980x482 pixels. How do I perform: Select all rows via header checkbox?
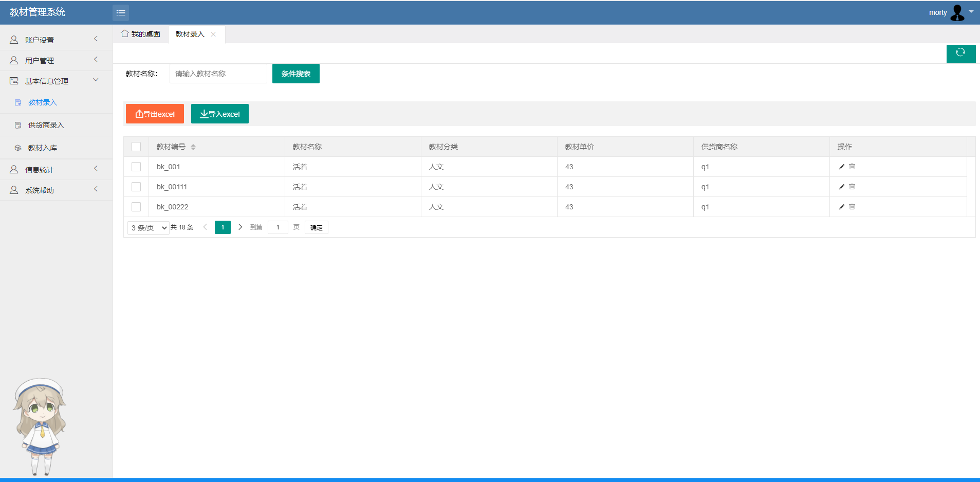point(136,147)
